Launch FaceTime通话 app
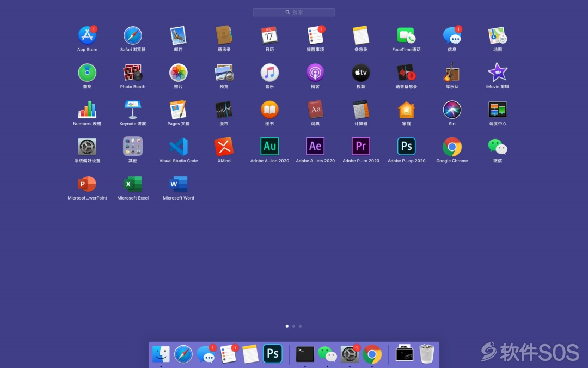This screenshot has width=588, height=368. 407,35
